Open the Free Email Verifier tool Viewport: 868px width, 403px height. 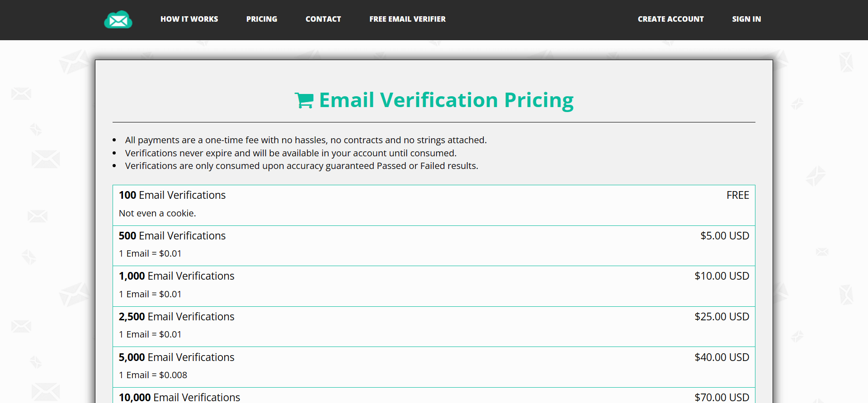[407, 19]
